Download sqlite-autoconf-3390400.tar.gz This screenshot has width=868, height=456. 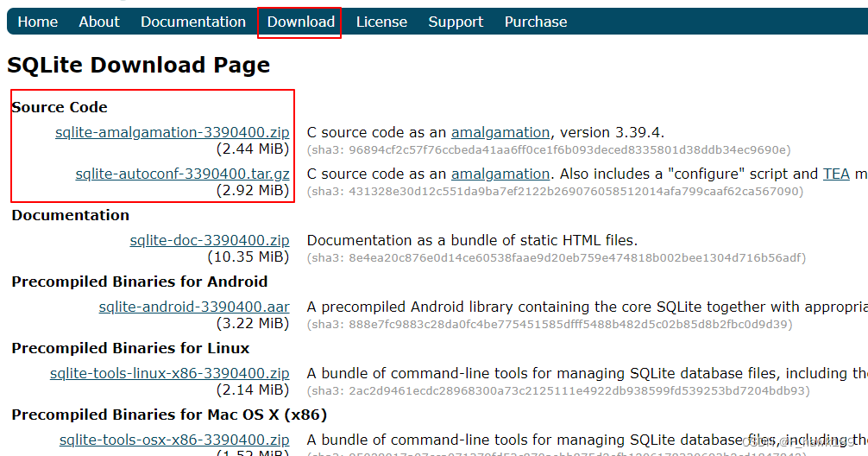click(x=182, y=174)
